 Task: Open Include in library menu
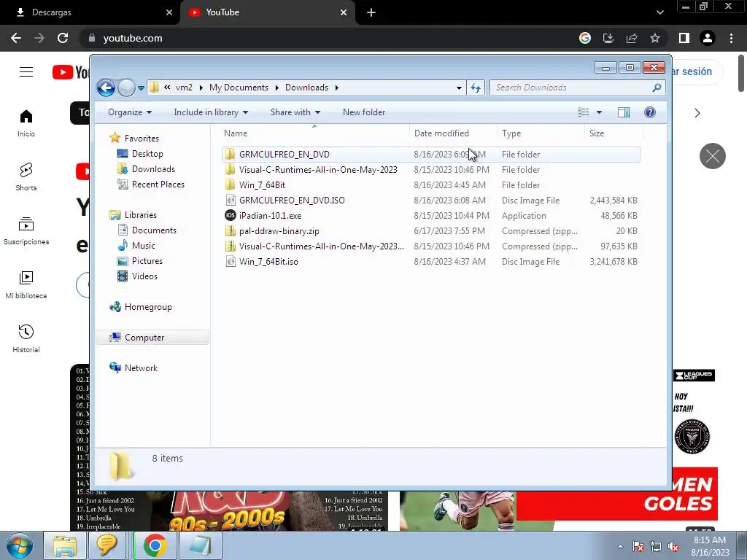[211, 112]
